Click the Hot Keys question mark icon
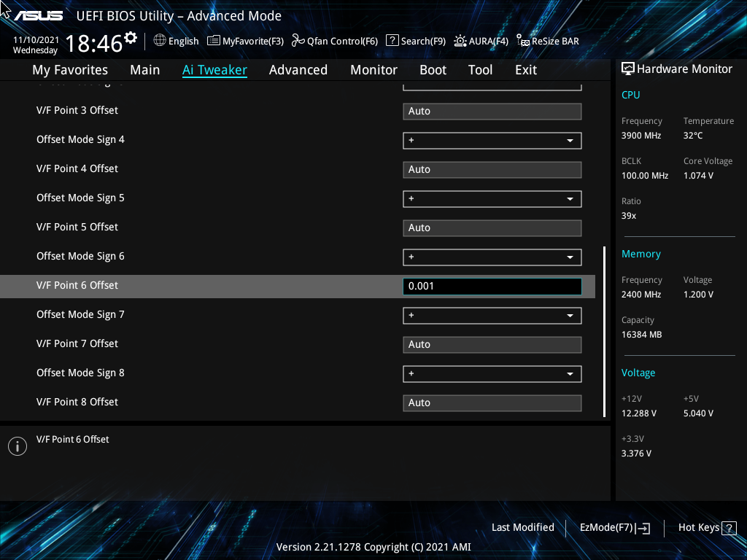 (729, 528)
